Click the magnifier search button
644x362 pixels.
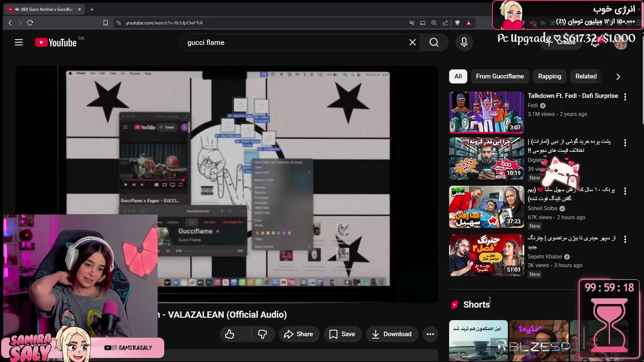[x=434, y=42]
